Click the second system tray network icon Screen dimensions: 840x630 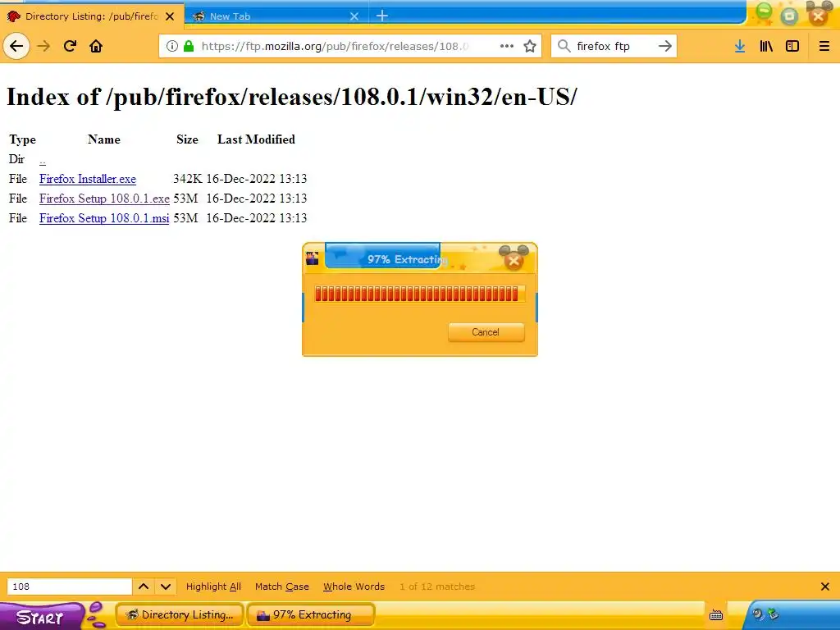pos(773,614)
